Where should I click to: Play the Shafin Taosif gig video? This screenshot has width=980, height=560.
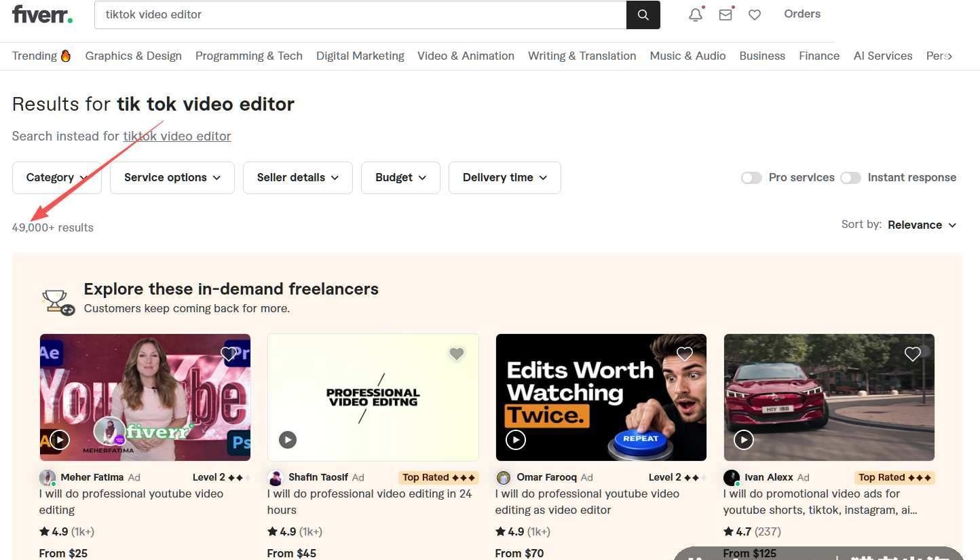288,440
